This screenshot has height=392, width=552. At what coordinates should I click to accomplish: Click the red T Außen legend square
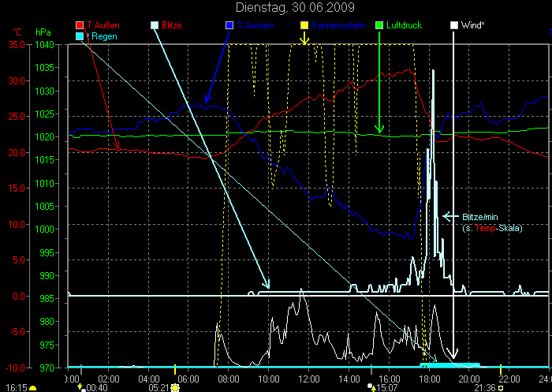(81, 25)
